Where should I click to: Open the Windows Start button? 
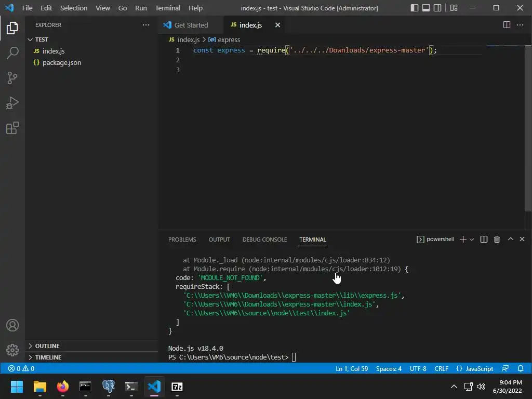[x=17, y=387]
